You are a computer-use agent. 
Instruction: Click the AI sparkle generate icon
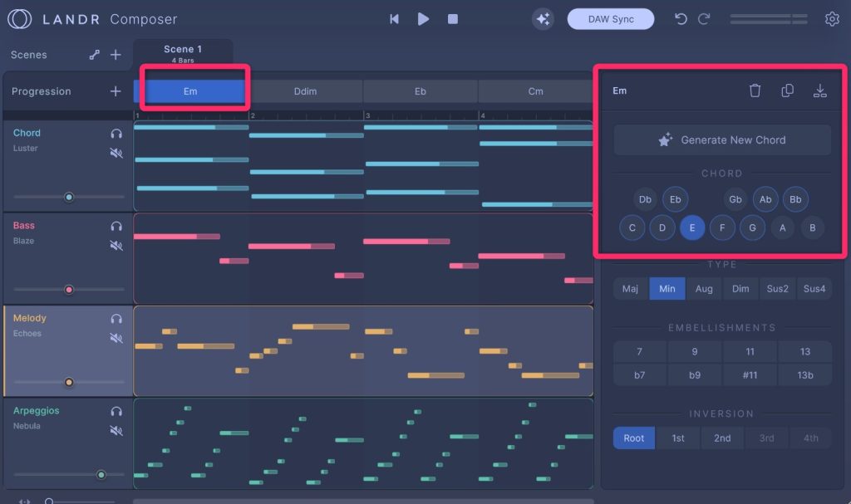point(543,19)
